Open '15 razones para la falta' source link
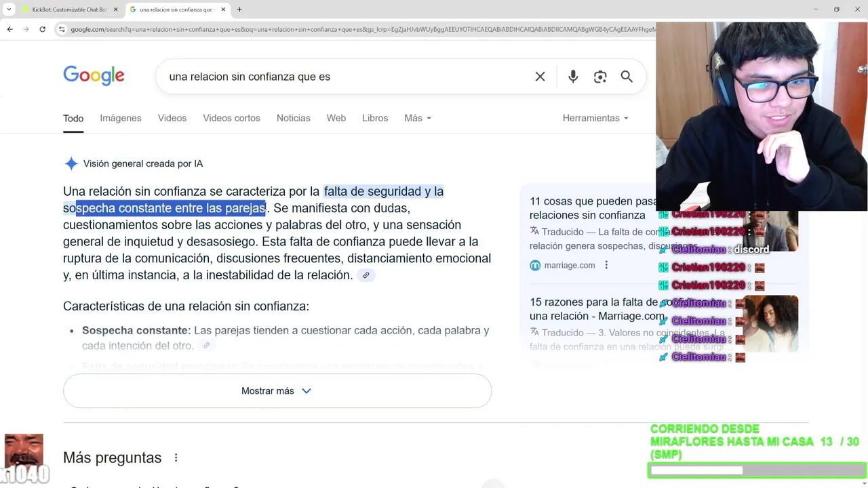 click(x=597, y=309)
